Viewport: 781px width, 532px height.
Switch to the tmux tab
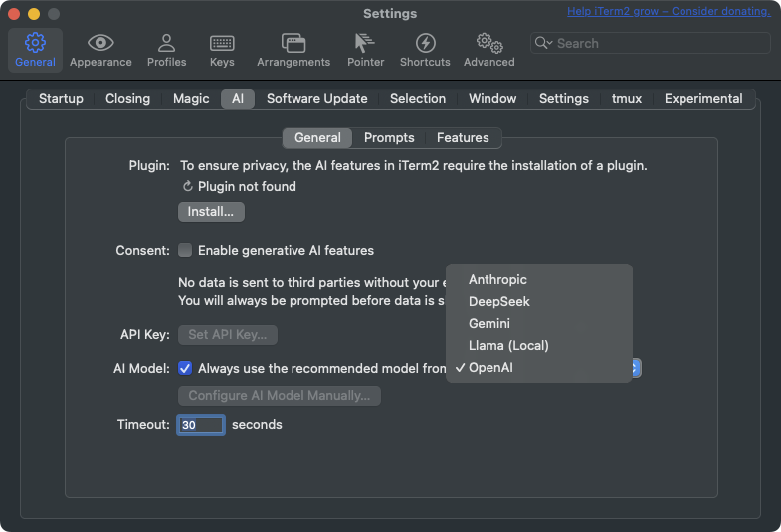click(626, 99)
